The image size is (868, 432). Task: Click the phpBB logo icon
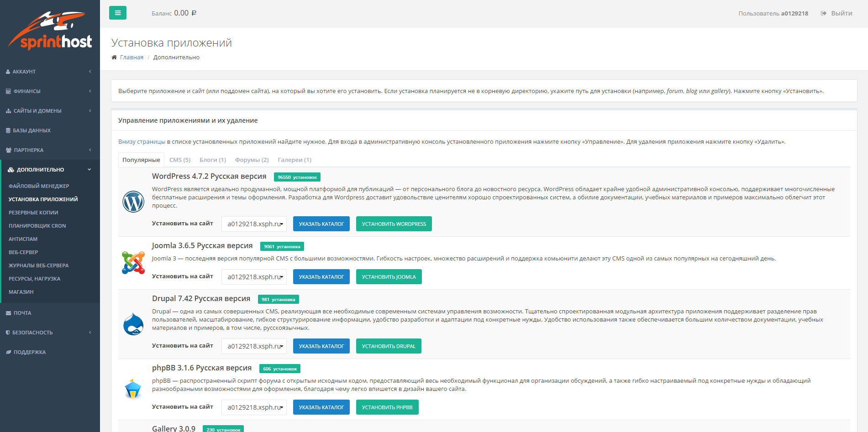(133, 389)
